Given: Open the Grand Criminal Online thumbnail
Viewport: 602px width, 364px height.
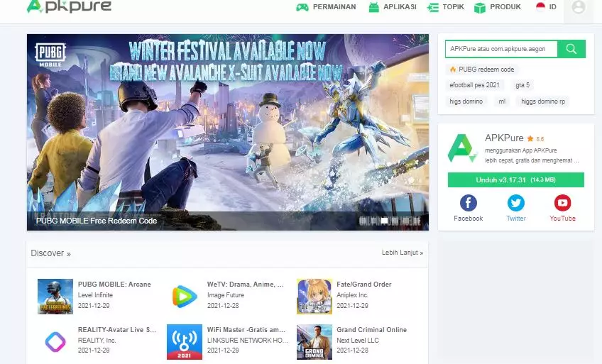Looking at the screenshot, I should coord(314,342).
